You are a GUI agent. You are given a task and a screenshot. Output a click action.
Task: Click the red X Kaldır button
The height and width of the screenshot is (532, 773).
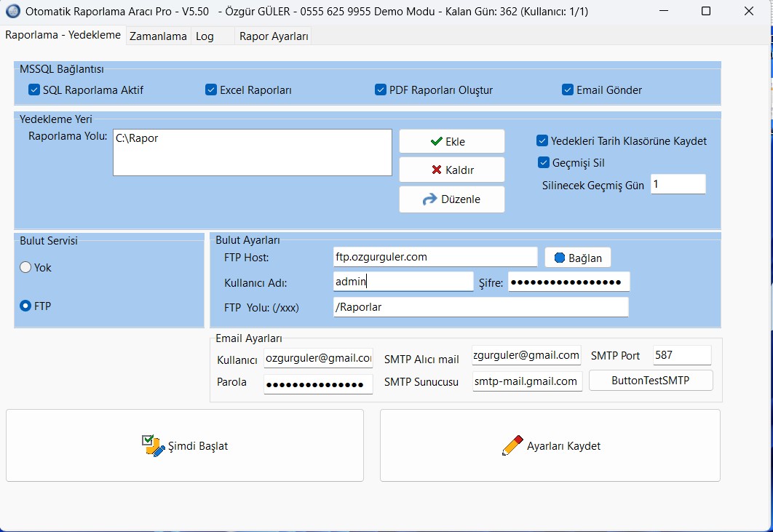point(451,170)
